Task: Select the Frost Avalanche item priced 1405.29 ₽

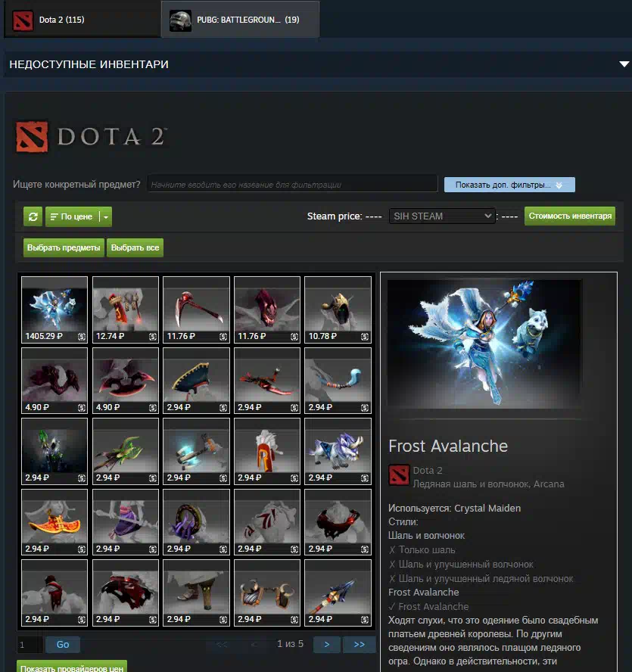Action: pyautogui.click(x=54, y=310)
